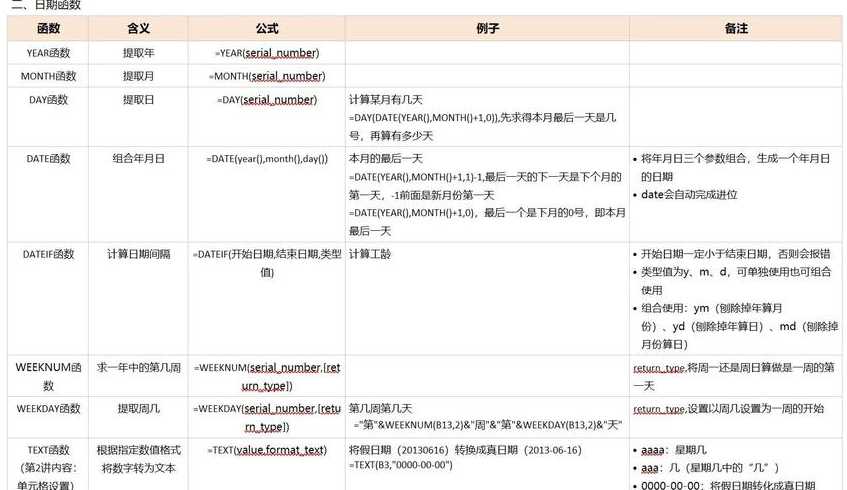
Task: Click the 第几周第几天 example text
Action: 380,408
